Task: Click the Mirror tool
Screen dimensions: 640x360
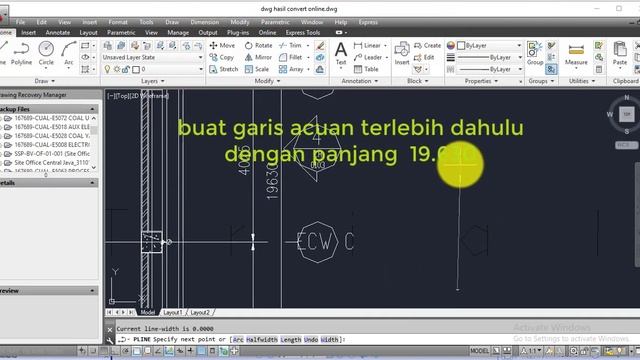Action: pyautogui.click(x=258, y=57)
